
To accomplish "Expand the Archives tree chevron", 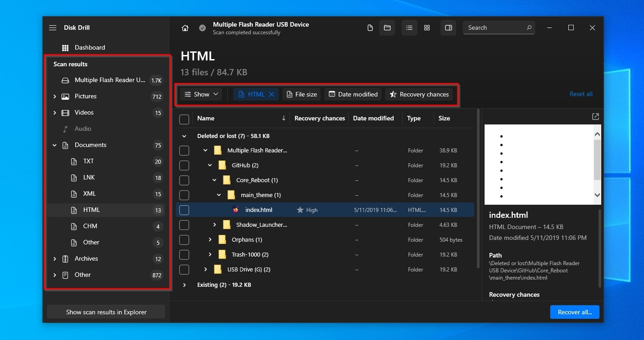I will click(x=54, y=259).
